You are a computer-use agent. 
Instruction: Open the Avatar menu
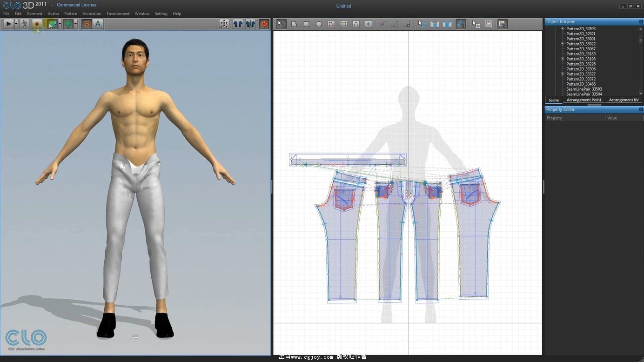click(x=54, y=14)
